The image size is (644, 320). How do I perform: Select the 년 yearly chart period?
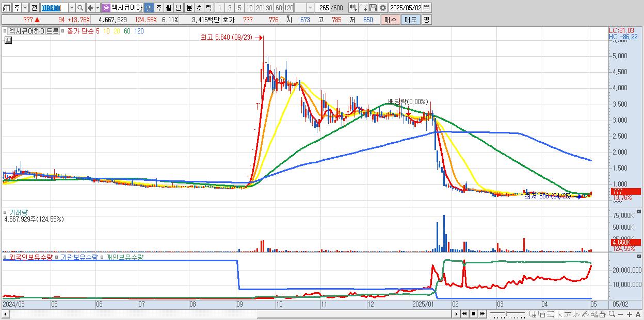pyautogui.click(x=178, y=8)
